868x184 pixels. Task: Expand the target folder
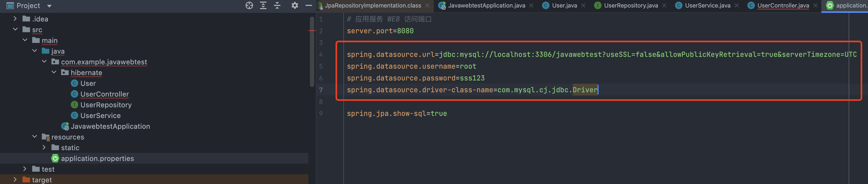[15, 180]
